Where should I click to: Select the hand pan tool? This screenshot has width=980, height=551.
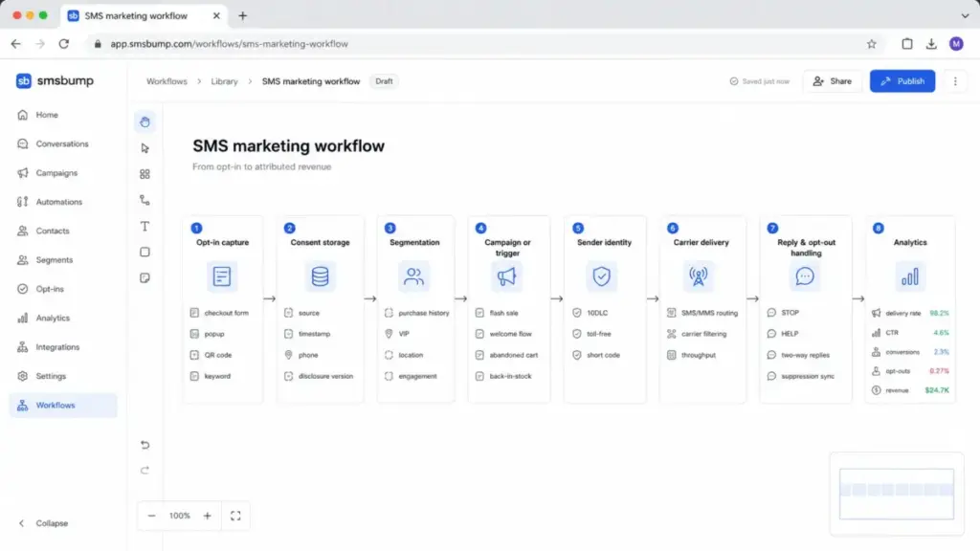145,121
